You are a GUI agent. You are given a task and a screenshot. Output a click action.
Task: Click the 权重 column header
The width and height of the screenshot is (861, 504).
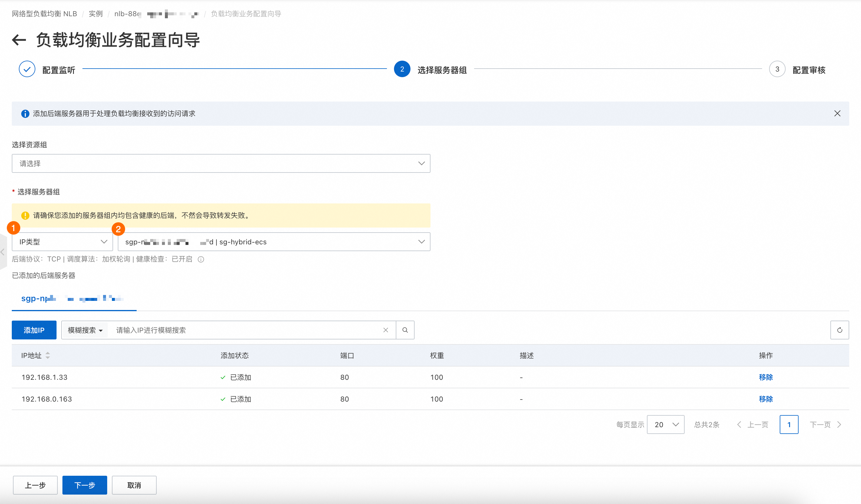click(437, 355)
